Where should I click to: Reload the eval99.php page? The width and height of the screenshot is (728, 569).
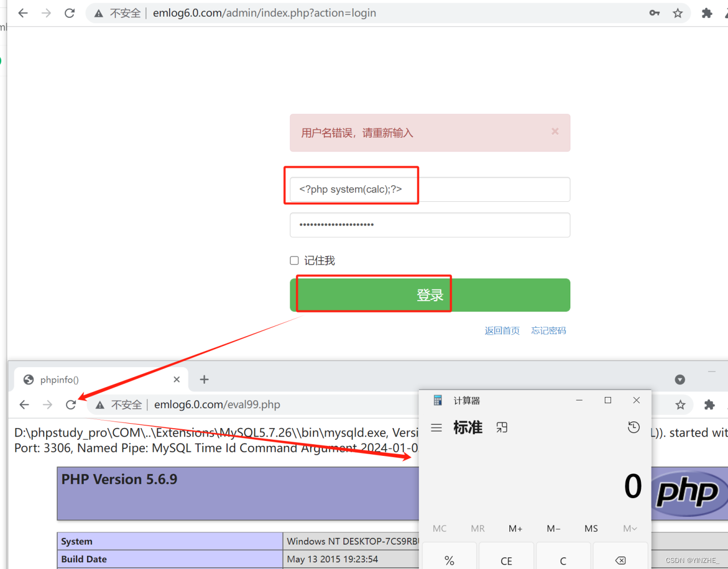coord(70,405)
